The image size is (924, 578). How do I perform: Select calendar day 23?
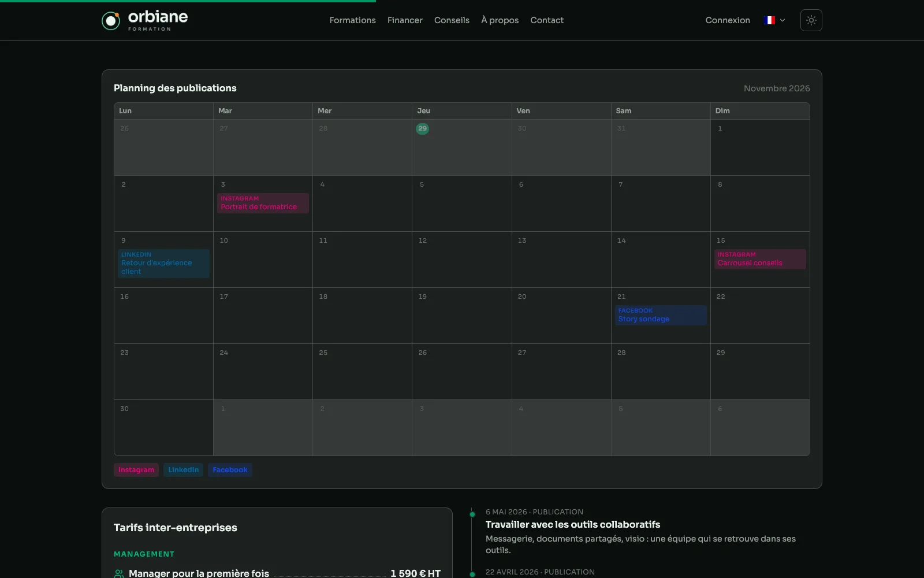(163, 372)
